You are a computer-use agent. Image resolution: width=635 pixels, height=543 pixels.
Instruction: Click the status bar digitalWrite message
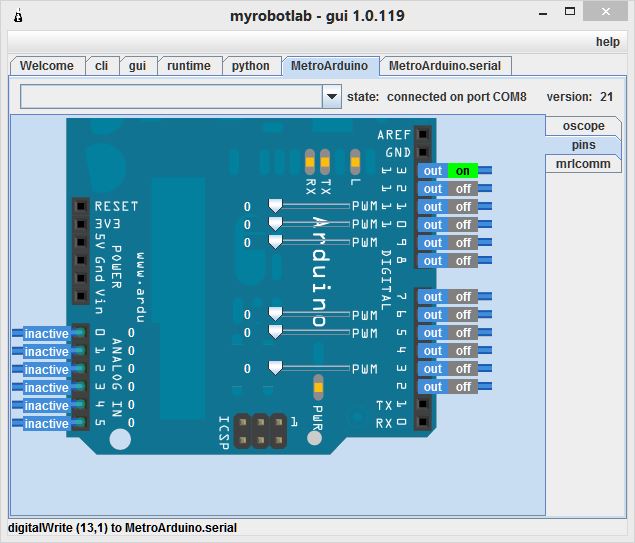point(122,528)
